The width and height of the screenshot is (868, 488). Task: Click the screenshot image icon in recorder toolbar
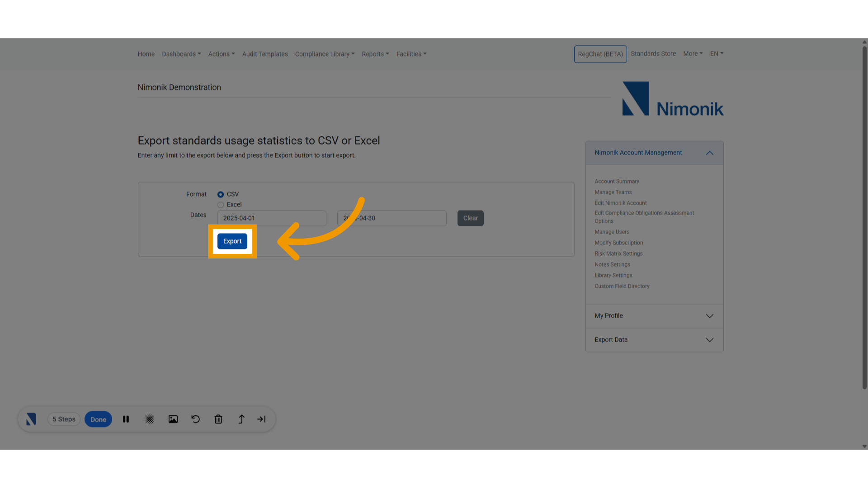click(x=173, y=419)
